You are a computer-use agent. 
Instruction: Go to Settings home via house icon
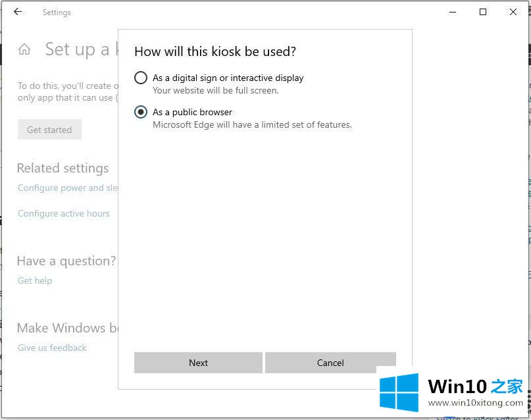(24, 49)
